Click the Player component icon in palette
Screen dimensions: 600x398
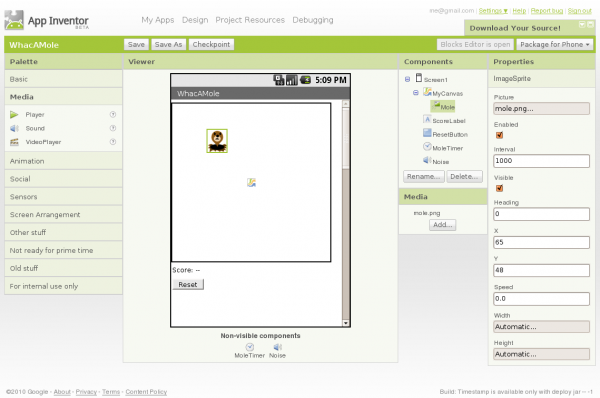coord(14,114)
